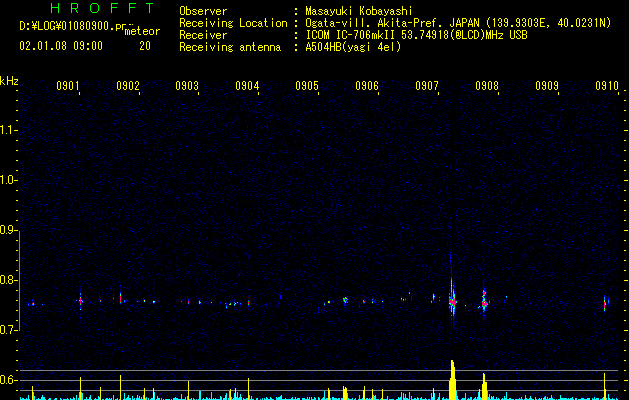Click the 'Receiving antenna' field label
The image size is (629, 400).
pos(230,47)
